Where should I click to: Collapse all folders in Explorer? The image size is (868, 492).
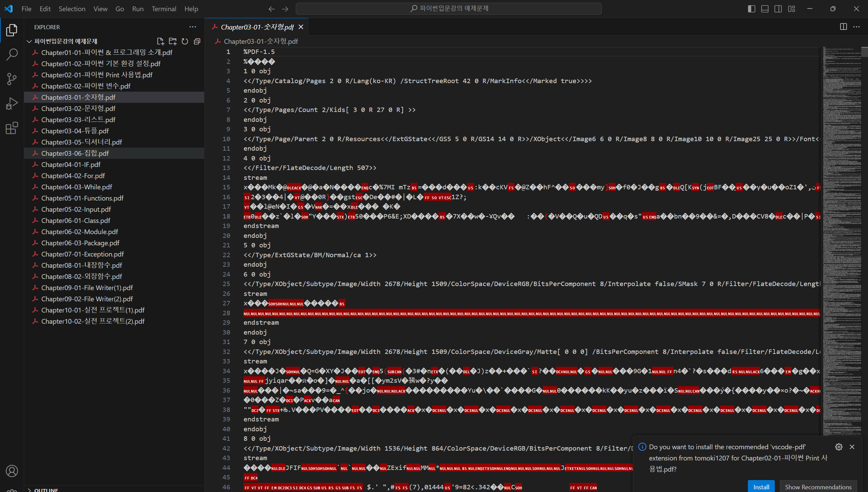[197, 41]
